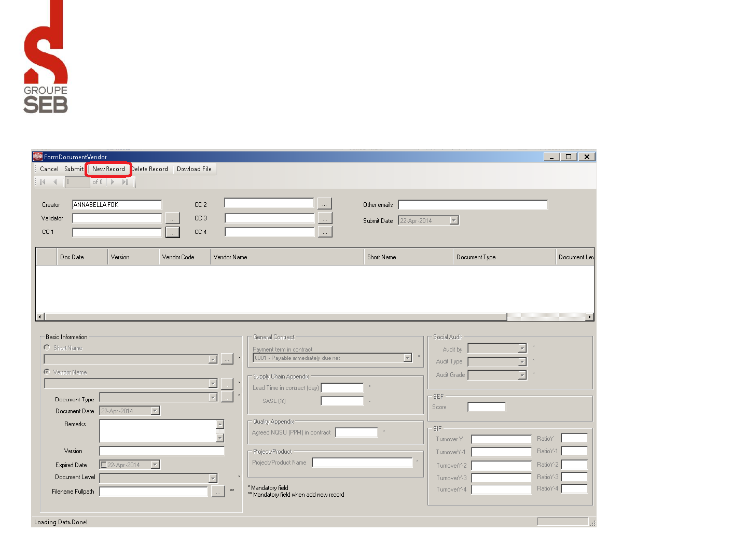Expand the Document Level dropdown
The height and width of the screenshot is (560, 747).
[x=213, y=478]
